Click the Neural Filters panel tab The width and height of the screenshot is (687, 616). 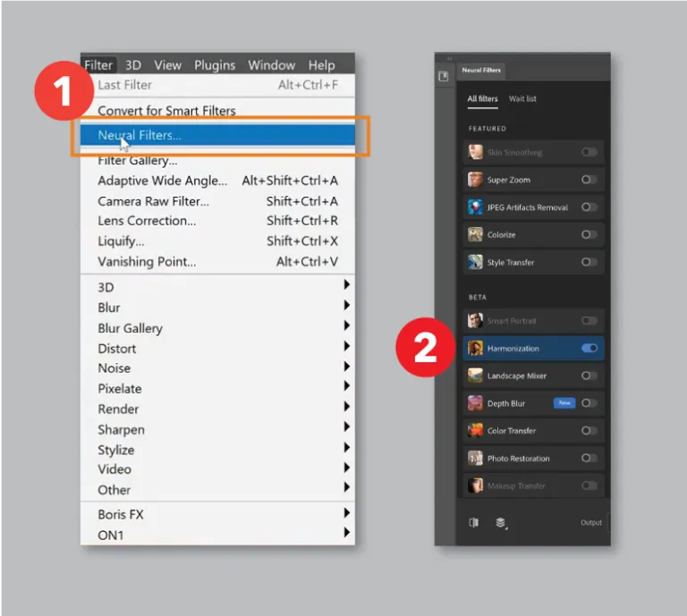pos(481,71)
